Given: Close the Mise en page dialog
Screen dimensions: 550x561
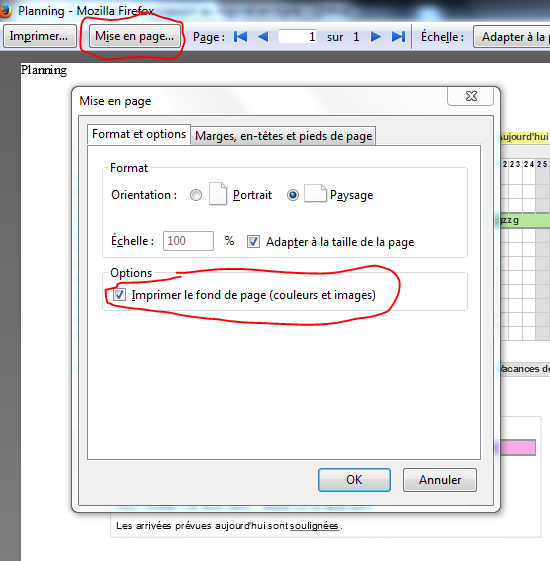Looking at the screenshot, I should [x=471, y=96].
